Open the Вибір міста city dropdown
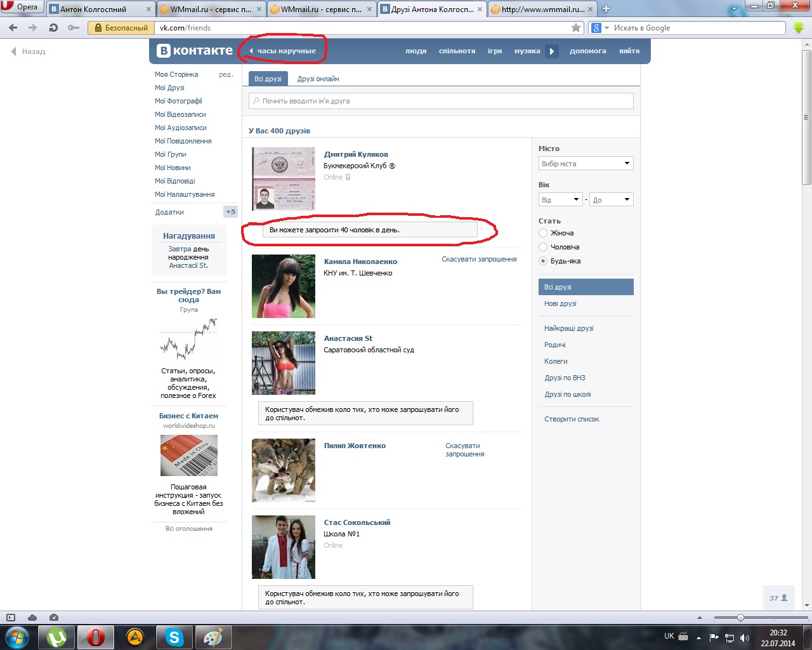The width and height of the screenshot is (812, 650). [x=586, y=164]
